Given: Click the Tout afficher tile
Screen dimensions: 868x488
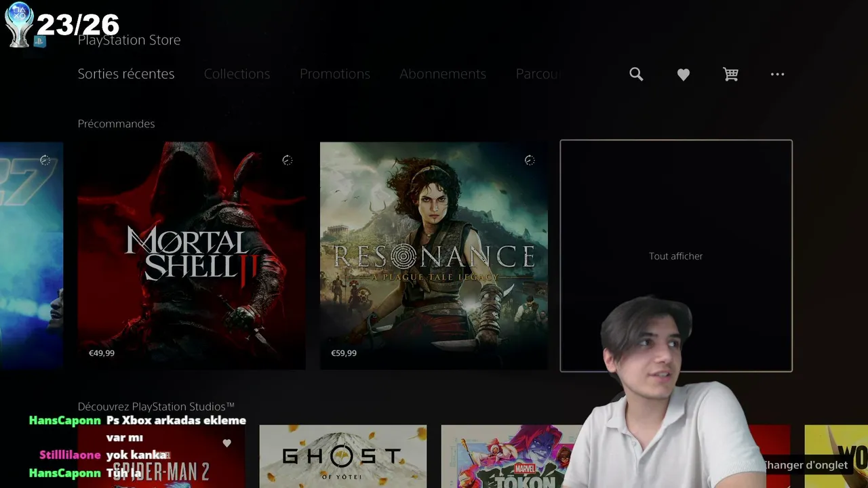Looking at the screenshot, I should pyautogui.click(x=676, y=256).
